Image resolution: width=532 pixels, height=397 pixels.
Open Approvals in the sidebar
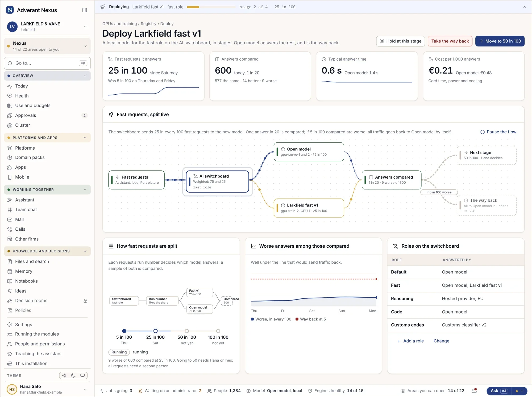tap(47, 116)
